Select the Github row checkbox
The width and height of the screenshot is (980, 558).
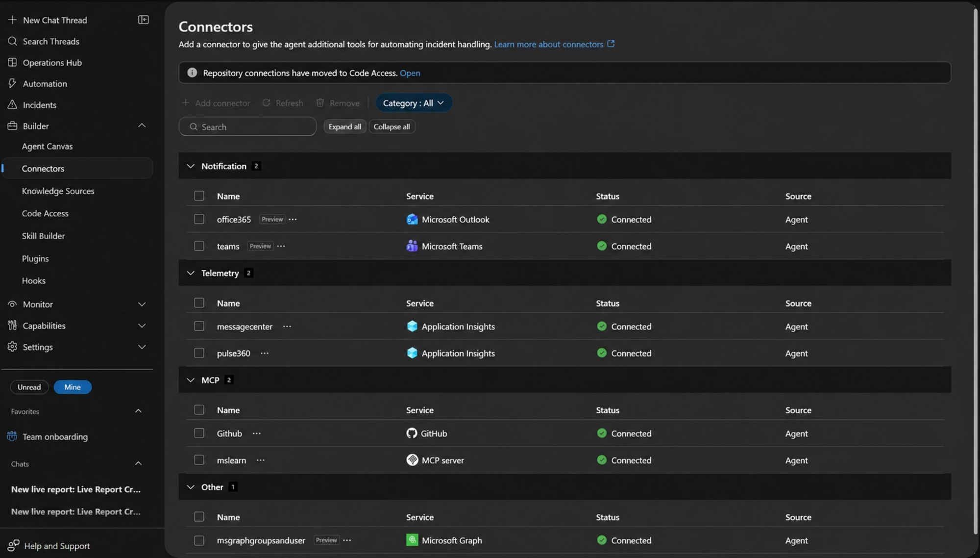tap(199, 433)
